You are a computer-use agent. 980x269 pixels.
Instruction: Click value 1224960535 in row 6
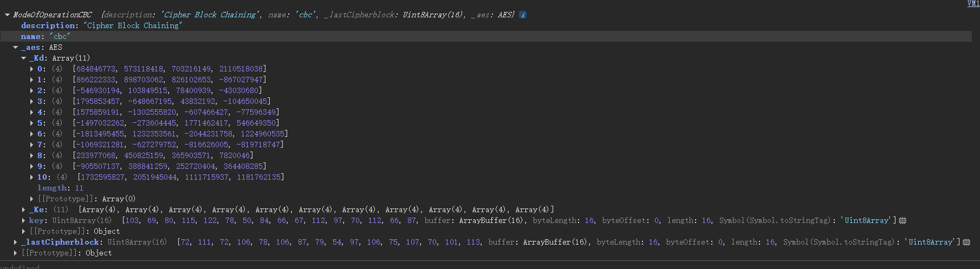[x=263, y=134]
